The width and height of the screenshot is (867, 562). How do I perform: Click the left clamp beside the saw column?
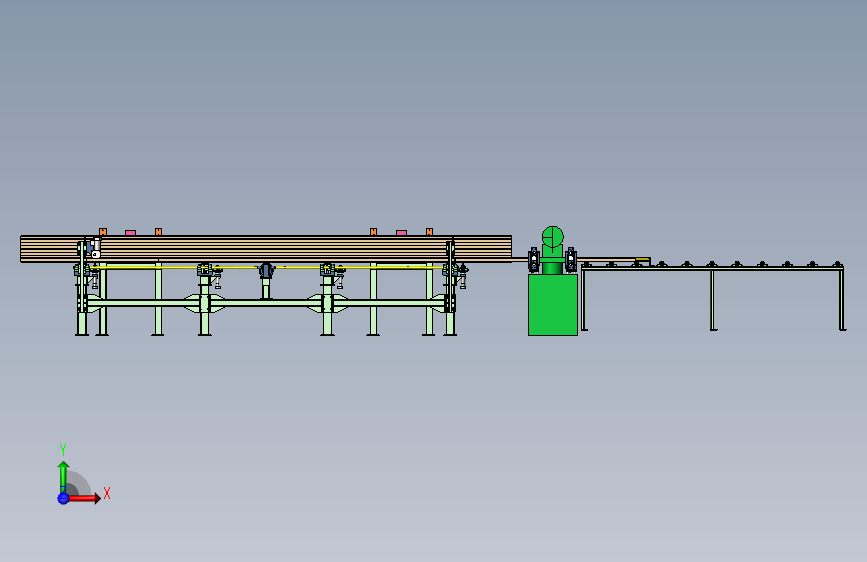[x=534, y=260]
